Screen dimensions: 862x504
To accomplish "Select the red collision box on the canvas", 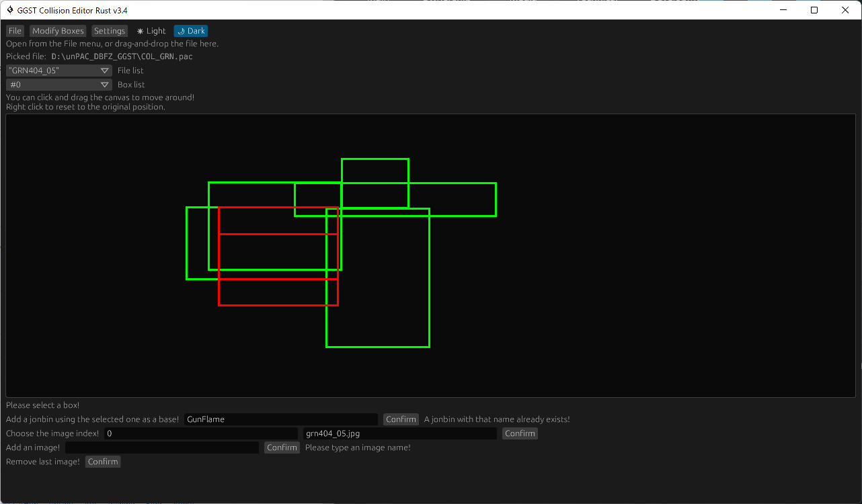I will (x=278, y=255).
